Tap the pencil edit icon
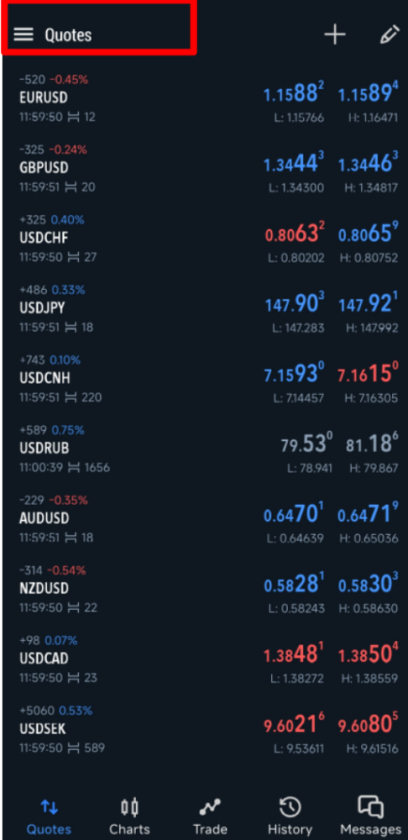408x840 pixels. click(389, 35)
